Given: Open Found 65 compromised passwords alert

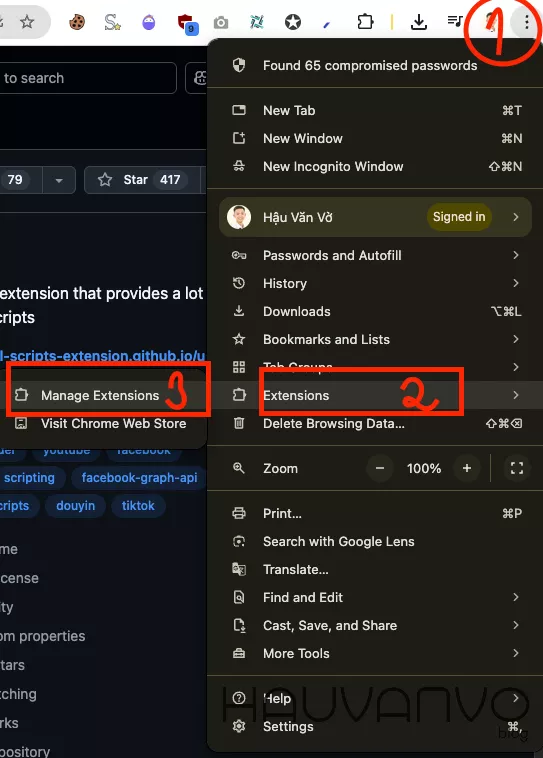Looking at the screenshot, I should [x=375, y=66].
